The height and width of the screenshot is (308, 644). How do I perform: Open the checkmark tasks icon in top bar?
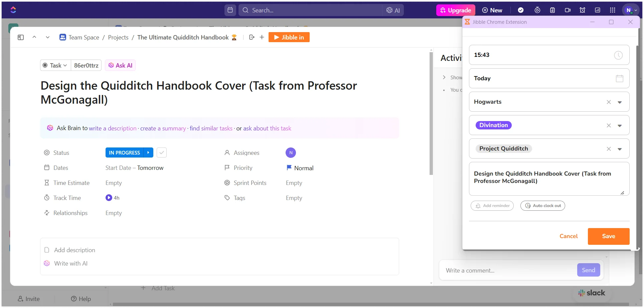pos(521,10)
